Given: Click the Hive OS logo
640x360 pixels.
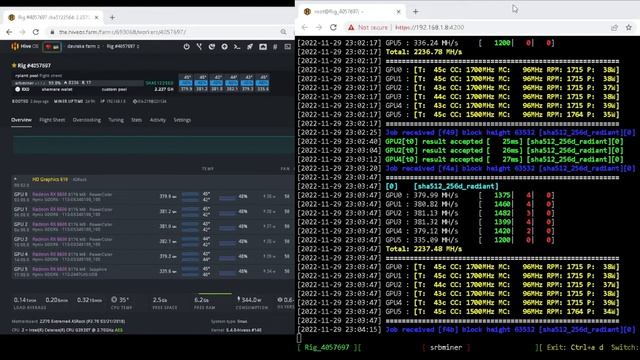Looking at the screenshot, I should click(x=25, y=47).
